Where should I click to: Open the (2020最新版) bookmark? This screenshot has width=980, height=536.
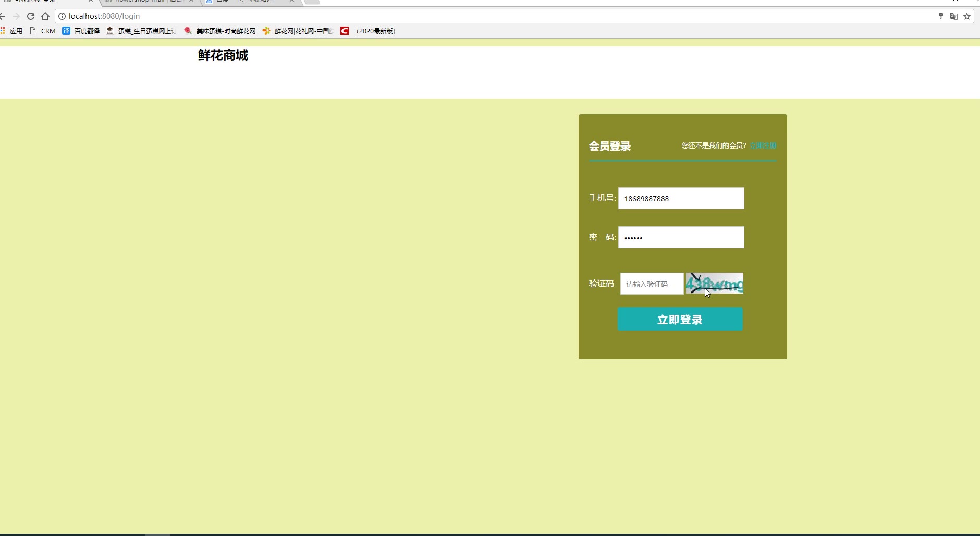point(368,31)
